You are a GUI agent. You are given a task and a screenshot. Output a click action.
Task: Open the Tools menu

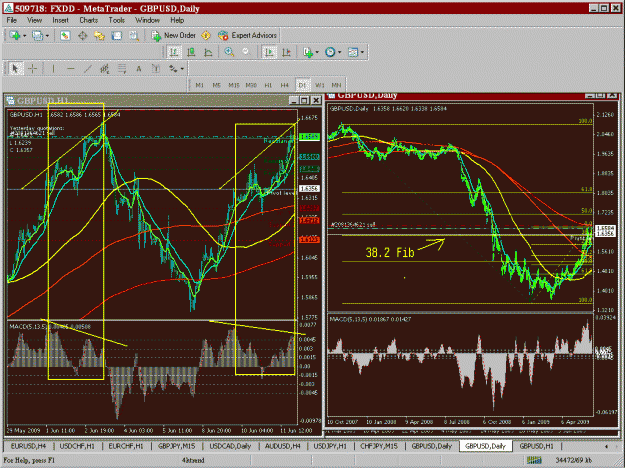click(x=117, y=20)
